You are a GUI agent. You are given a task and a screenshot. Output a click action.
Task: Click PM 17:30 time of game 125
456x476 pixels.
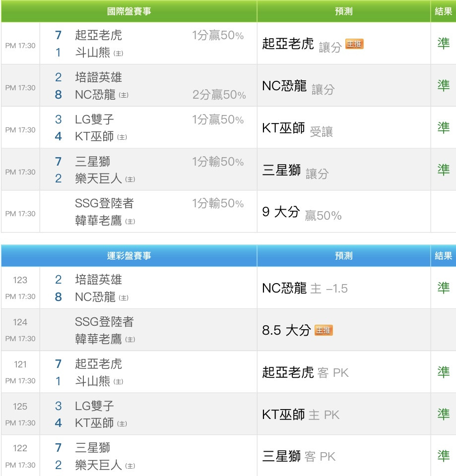[x=20, y=423]
